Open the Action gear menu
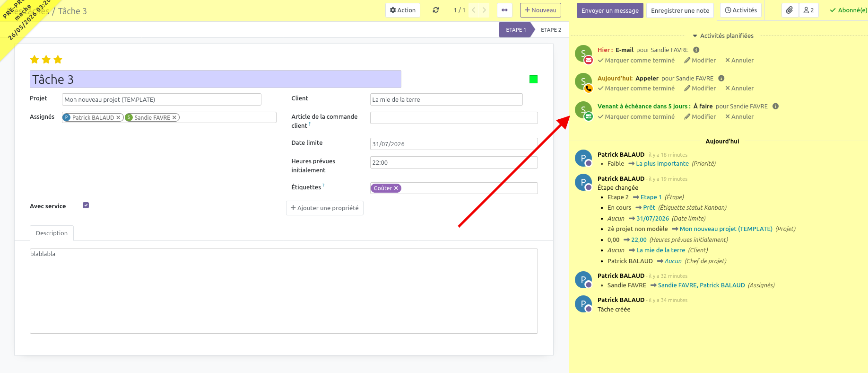Viewport: 868px width, 373px height. 403,10
